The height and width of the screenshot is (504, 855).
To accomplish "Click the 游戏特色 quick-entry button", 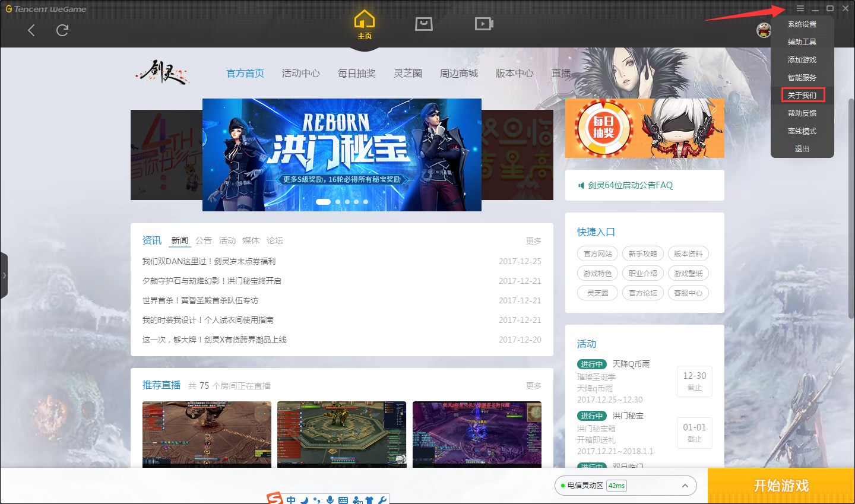I will coord(598,274).
